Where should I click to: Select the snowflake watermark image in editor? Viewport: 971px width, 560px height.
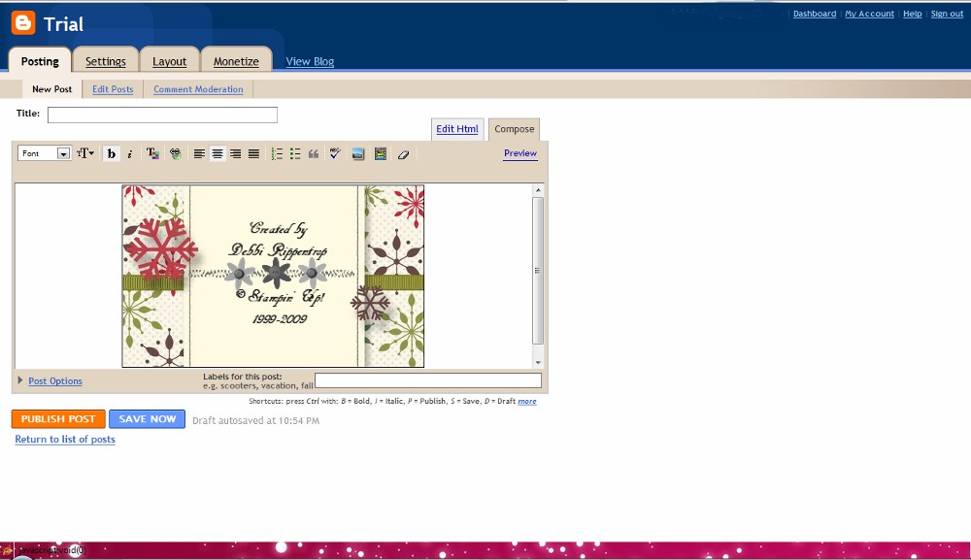(273, 276)
